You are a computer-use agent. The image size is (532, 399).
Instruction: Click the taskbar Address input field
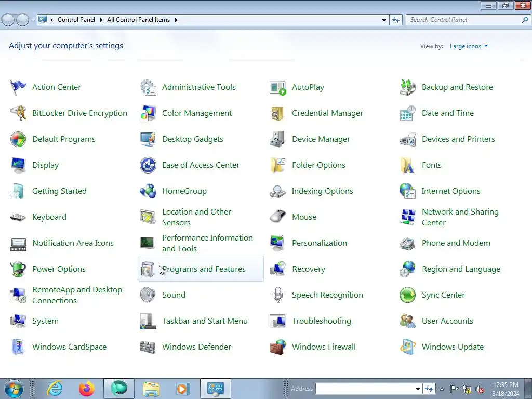[365, 389]
